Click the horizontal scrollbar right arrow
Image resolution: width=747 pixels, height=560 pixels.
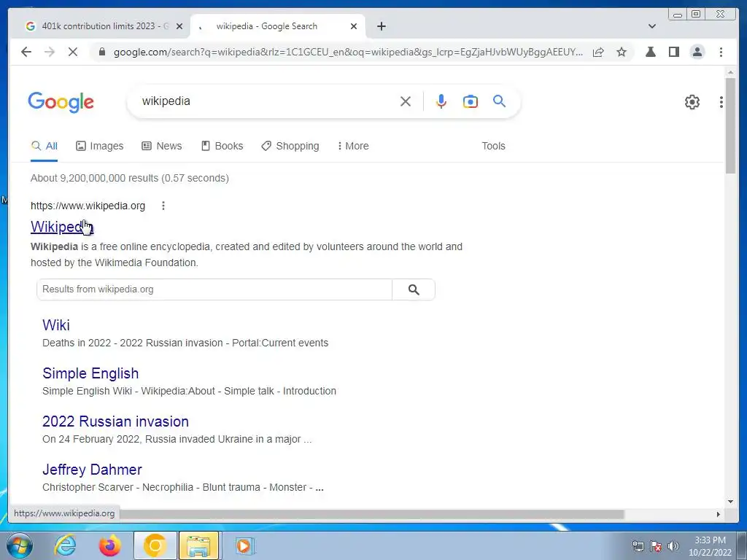click(x=719, y=514)
